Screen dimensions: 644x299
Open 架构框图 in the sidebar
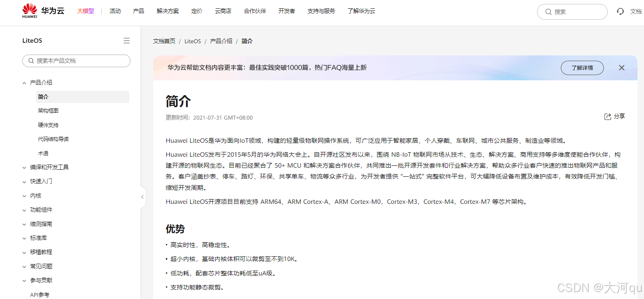(x=48, y=111)
